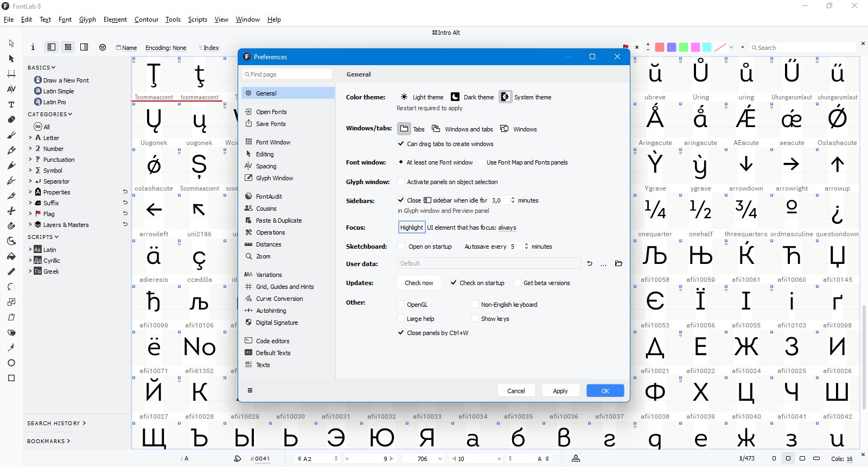Click the folder icon next to User data

tap(618, 263)
